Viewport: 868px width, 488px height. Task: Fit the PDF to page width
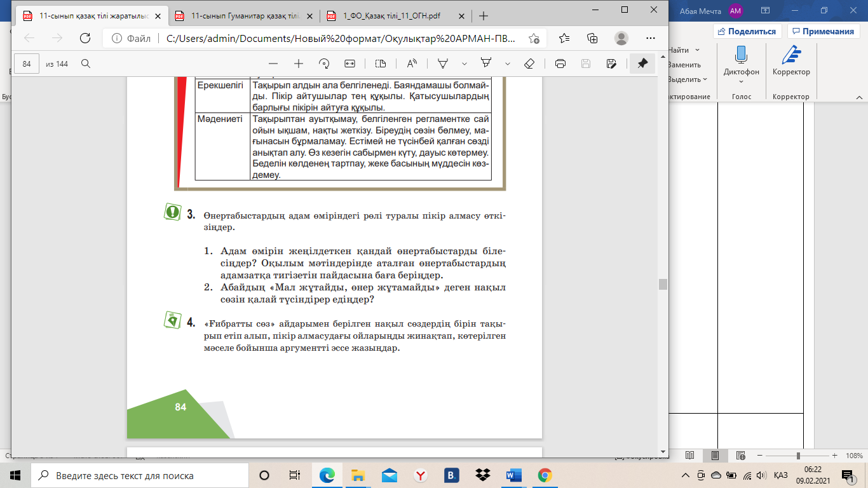pos(349,64)
